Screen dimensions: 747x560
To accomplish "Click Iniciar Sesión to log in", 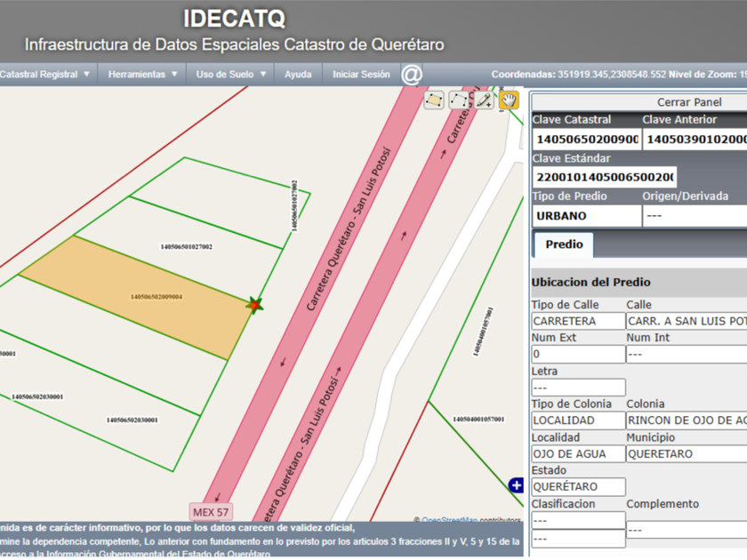I will pos(361,75).
